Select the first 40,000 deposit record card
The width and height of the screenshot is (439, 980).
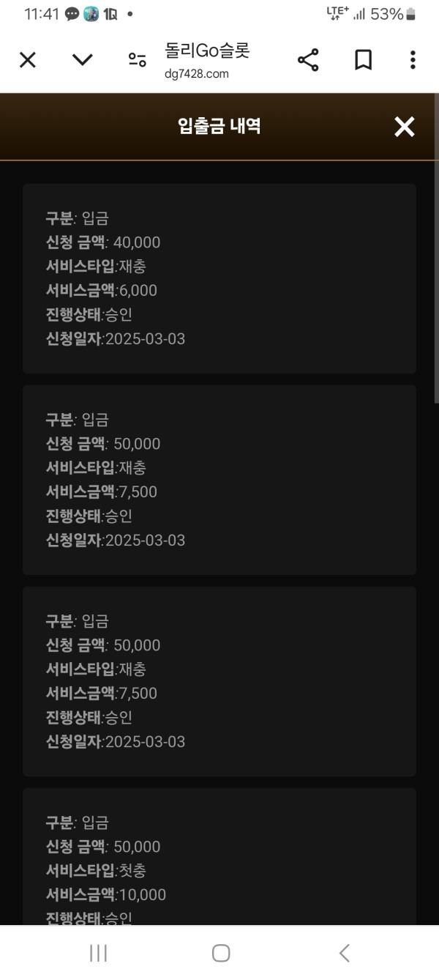219,278
